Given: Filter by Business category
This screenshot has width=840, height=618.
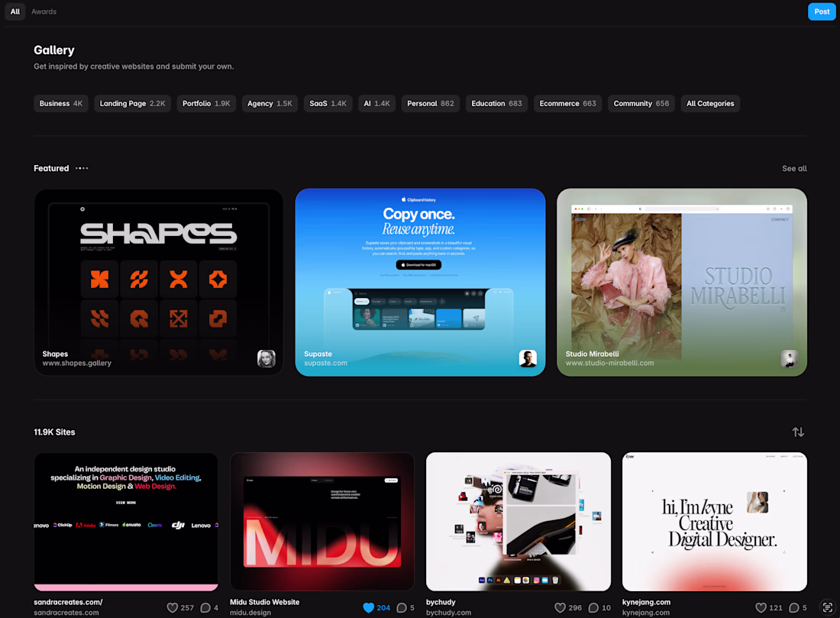Looking at the screenshot, I should [60, 103].
